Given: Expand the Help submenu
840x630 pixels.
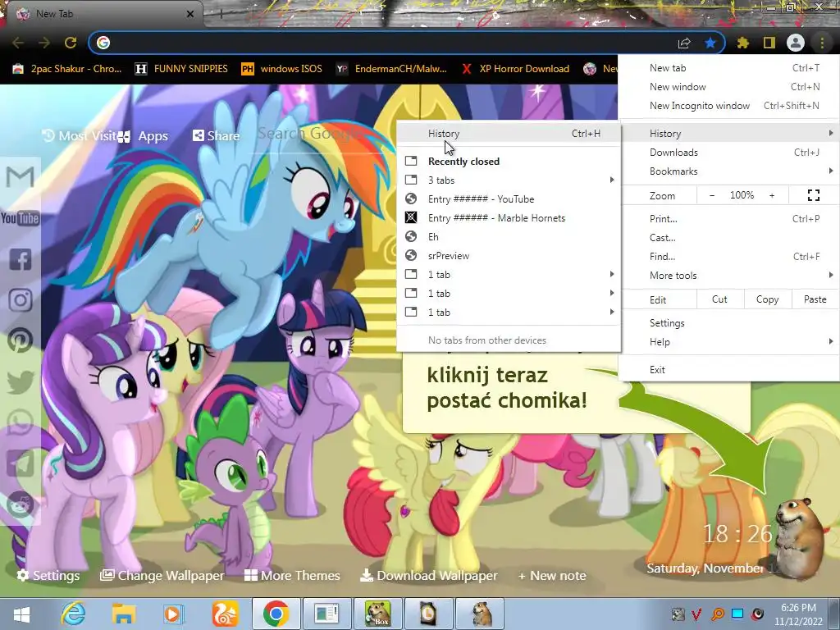Looking at the screenshot, I should point(729,342).
